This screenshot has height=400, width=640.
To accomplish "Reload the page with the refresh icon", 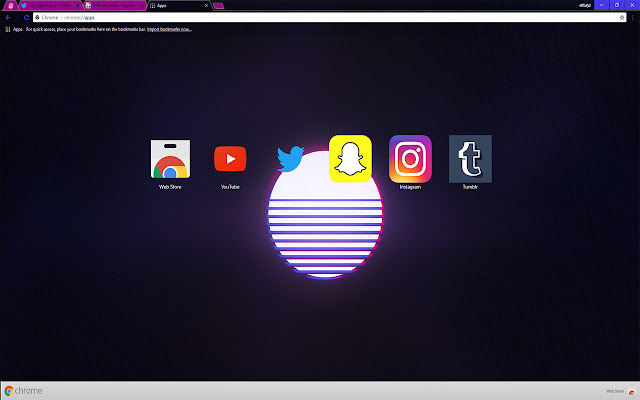I will (x=27, y=18).
